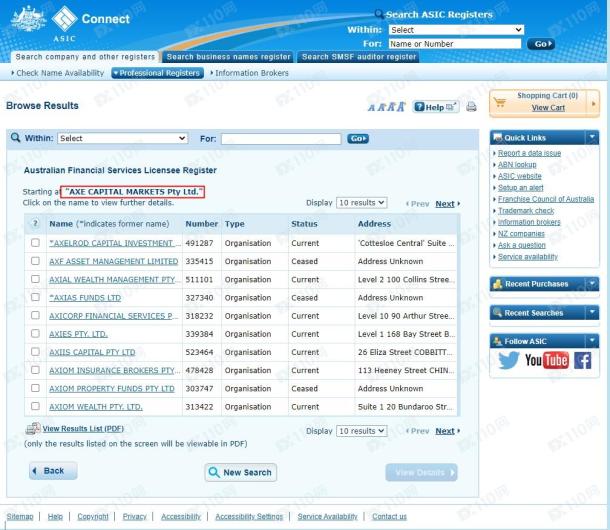
Task: Expand the Professional Registers menu
Action: 158,73
